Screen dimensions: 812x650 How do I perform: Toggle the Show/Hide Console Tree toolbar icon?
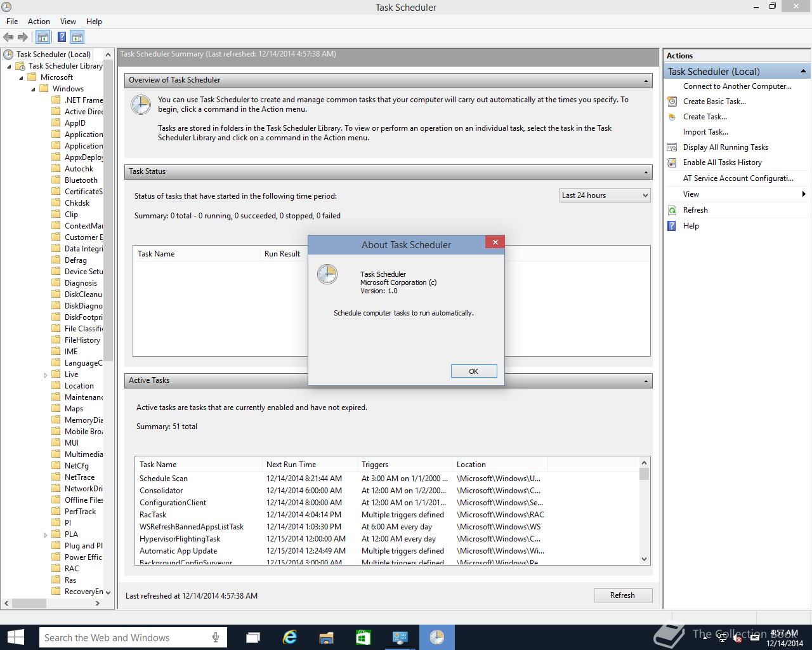tap(43, 37)
